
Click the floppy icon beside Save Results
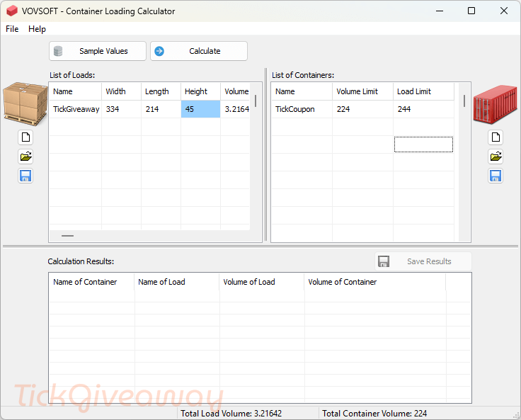pyautogui.click(x=384, y=261)
